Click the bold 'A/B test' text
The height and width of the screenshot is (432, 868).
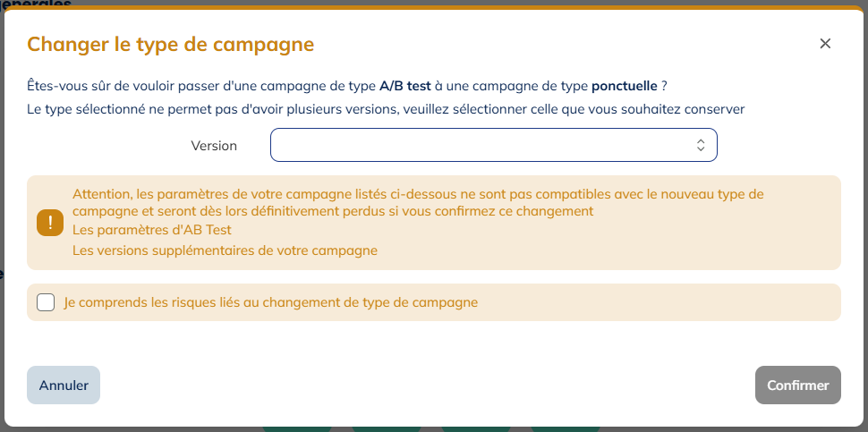point(405,86)
